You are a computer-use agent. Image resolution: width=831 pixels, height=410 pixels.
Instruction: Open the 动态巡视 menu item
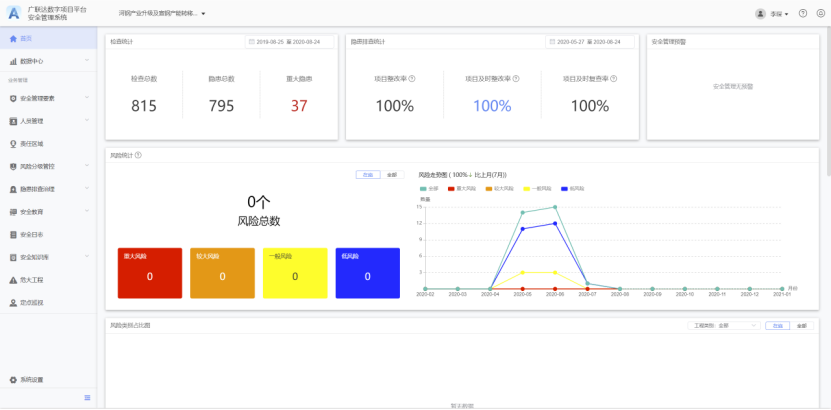click(x=32, y=302)
